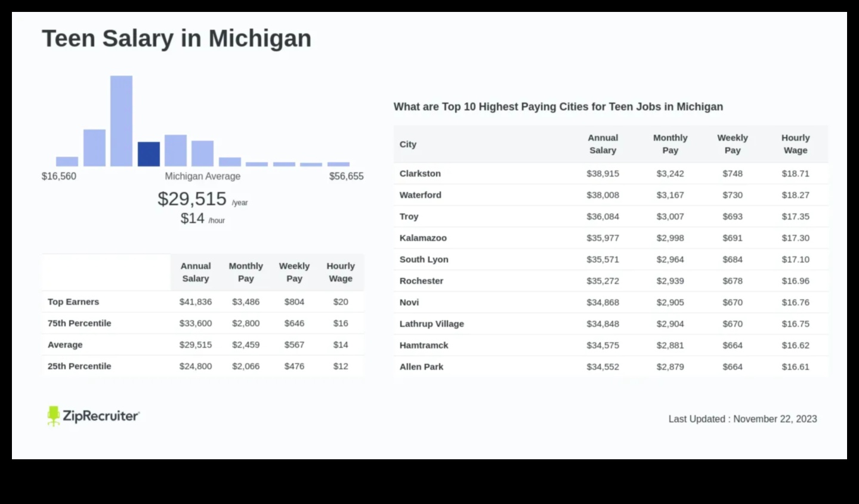Click the City column header
859x504 pixels.
point(408,144)
